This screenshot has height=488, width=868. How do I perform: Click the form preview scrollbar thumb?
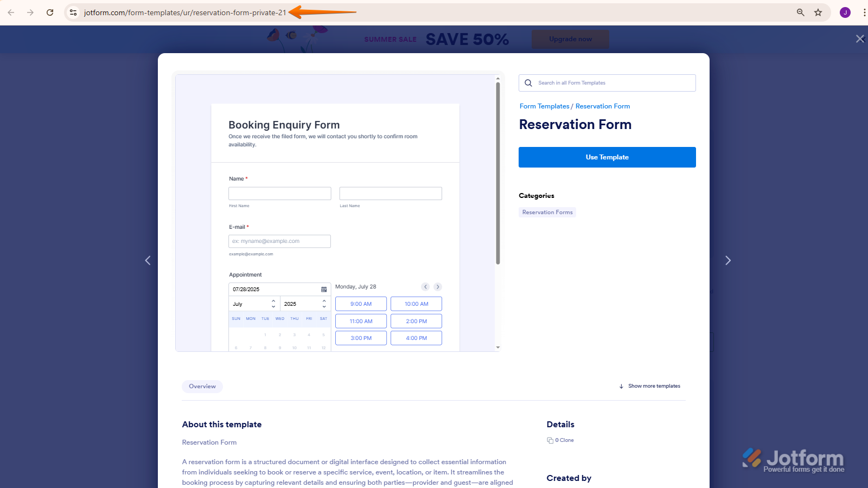tap(498, 174)
